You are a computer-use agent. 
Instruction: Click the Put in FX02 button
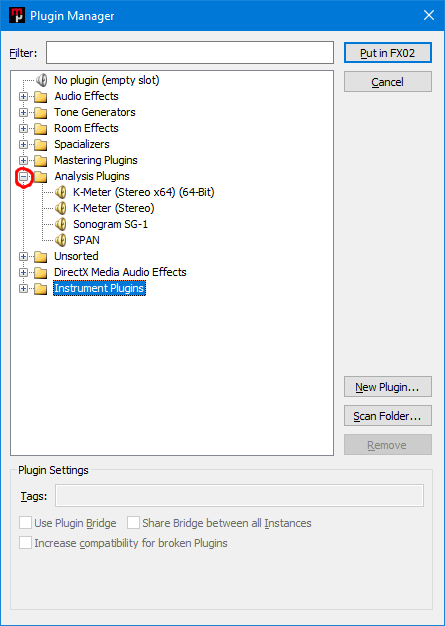tap(388, 53)
